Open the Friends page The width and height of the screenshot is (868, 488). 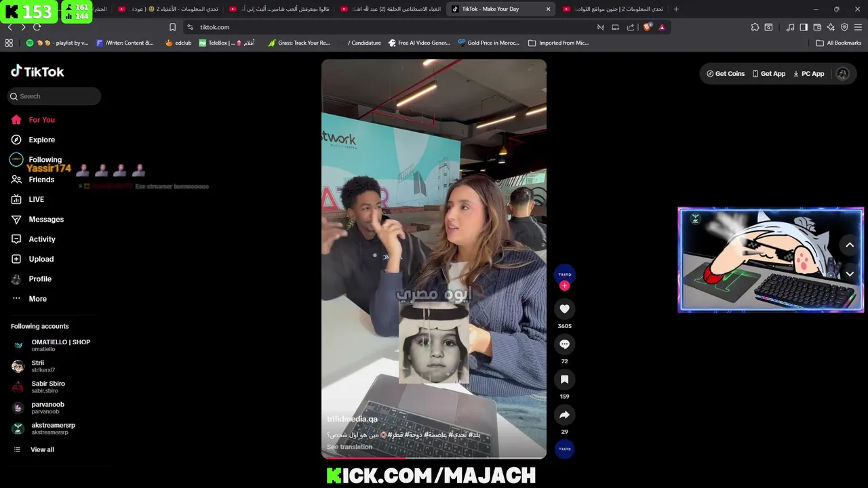34,180
